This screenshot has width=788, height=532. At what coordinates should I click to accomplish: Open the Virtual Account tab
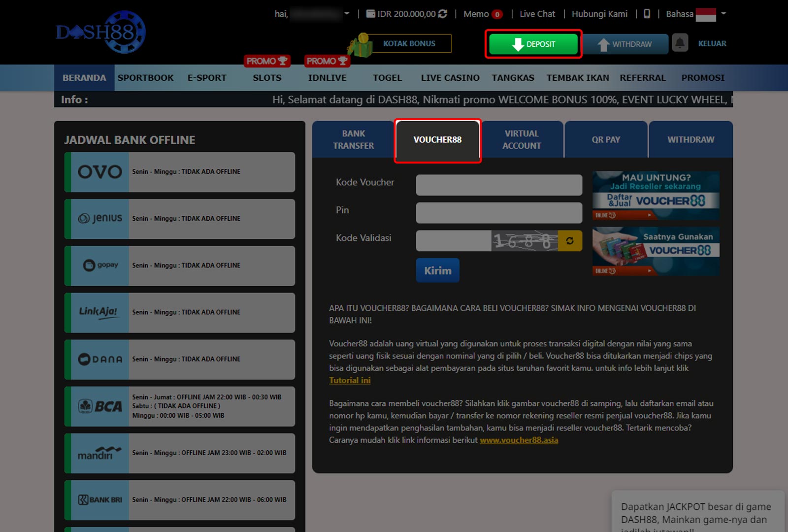tap(522, 140)
